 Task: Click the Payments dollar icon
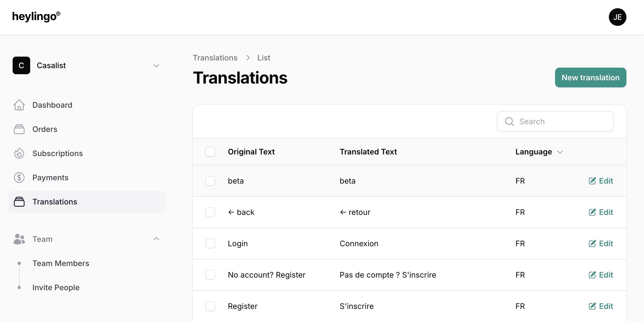[x=19, y=178]
